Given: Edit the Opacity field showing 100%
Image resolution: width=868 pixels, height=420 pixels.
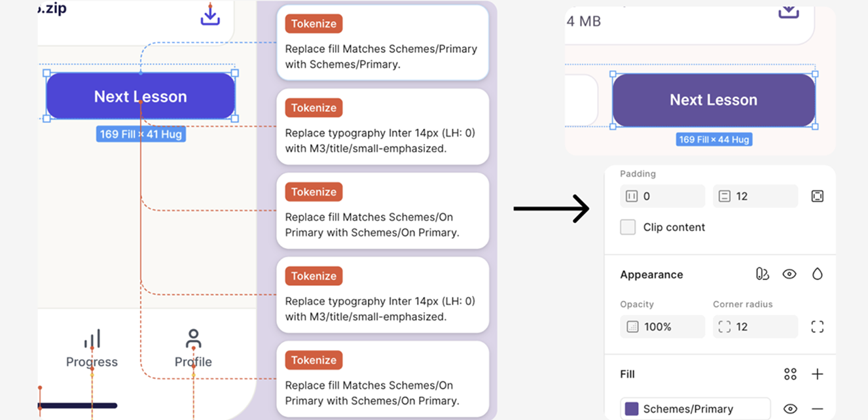Looking at the screenshot, I should click(662, 326).
